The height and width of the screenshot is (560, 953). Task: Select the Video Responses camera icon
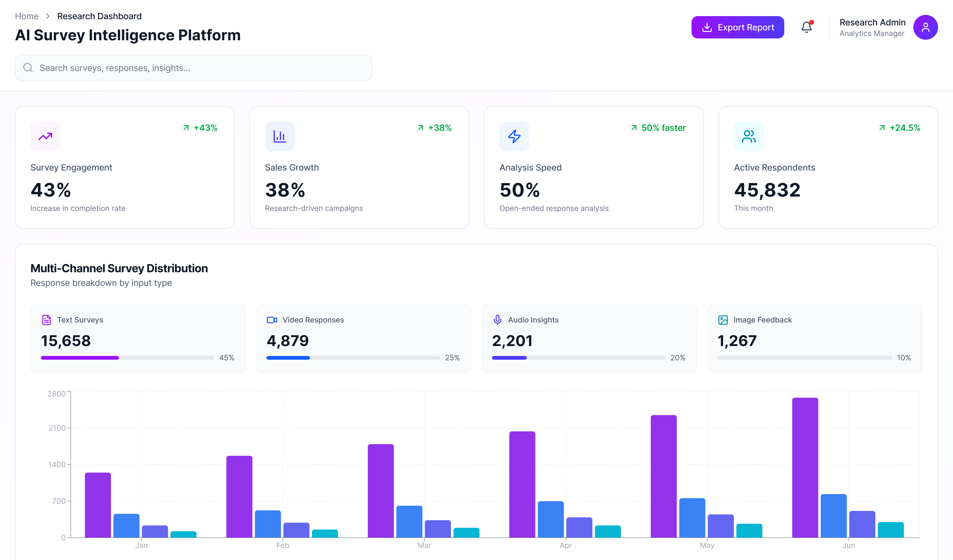(x=271, y=319)
